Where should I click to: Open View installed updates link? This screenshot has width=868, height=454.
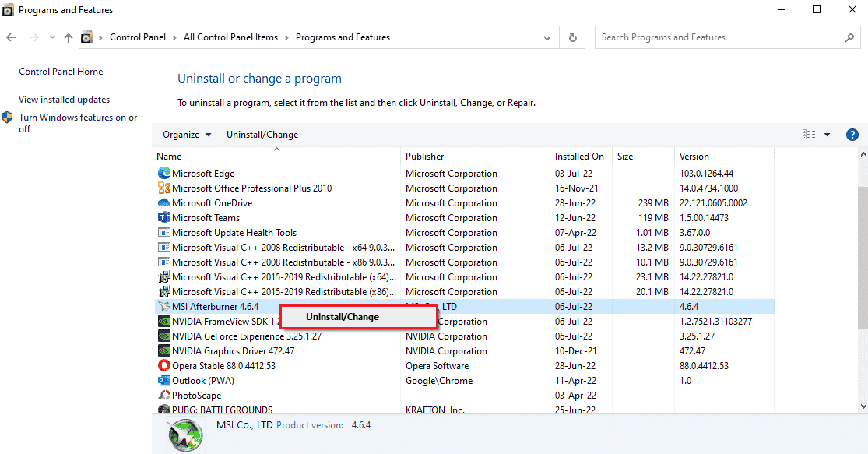(x=65, y=100)
